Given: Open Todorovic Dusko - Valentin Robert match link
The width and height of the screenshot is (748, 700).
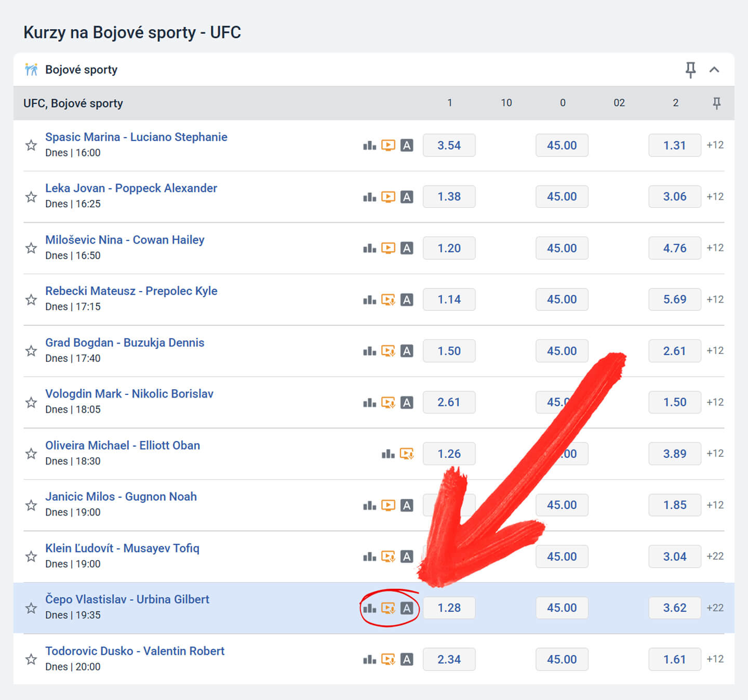Looking at the screenshot, I should click(x=135, y=651).
